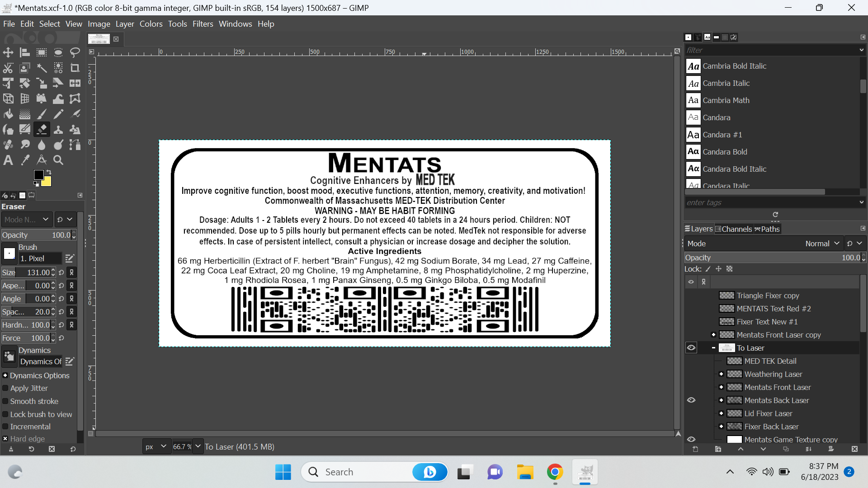Select the Bucket Fill tool
This screenshot has height=488, width=868.
(x=8, y=114)
